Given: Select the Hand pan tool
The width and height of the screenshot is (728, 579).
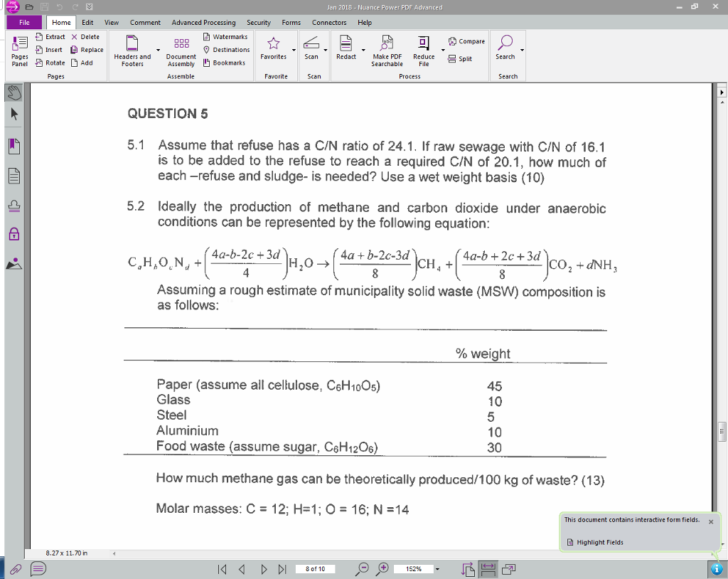Looking at the screenshot, I should 13,91.
